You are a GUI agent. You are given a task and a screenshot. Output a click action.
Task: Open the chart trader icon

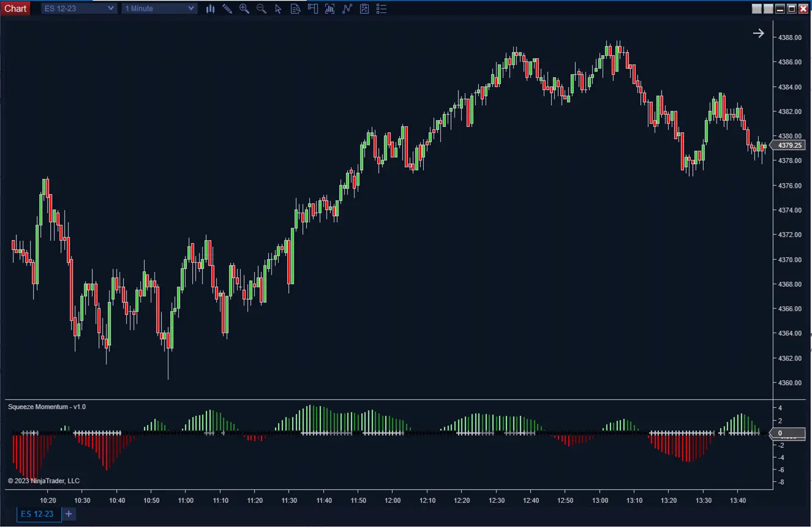pos(313,9)
